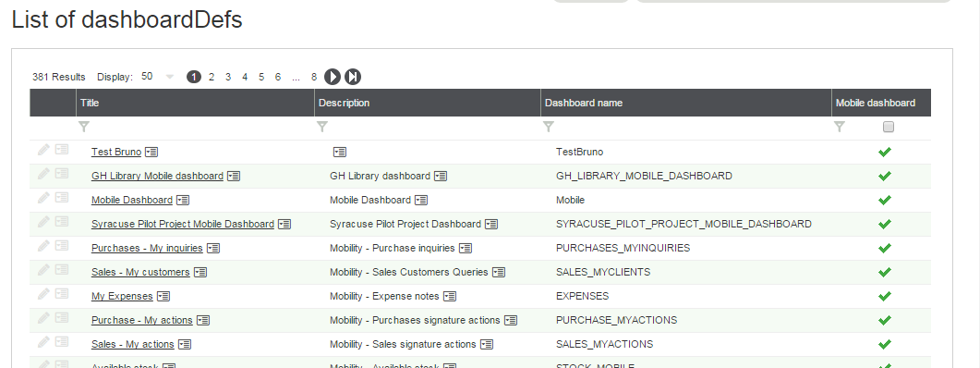Open Sales - My customers link
The width and height of the screenshot is (980, 368).
pos(140,272)
